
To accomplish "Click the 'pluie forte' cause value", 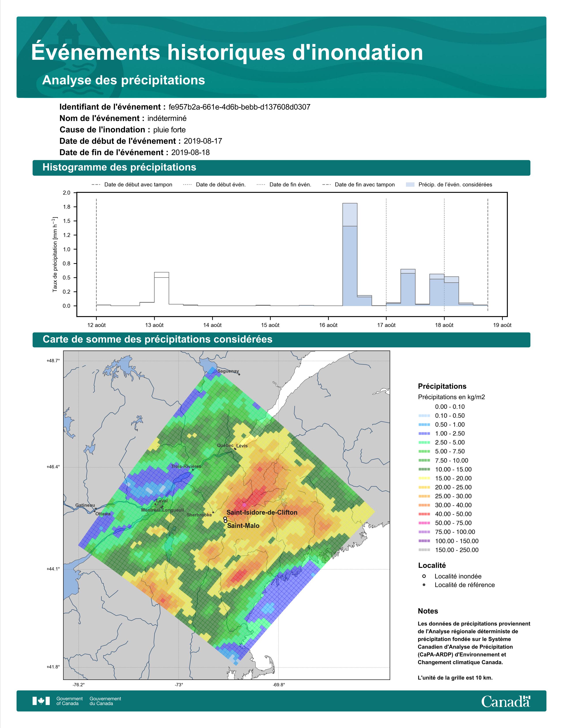I will coord(169,130).
